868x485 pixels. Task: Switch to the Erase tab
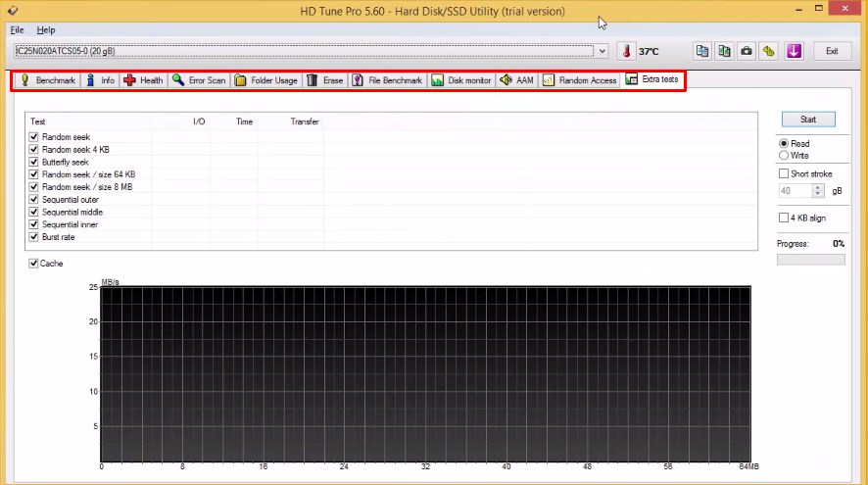[x=325, y=80]
